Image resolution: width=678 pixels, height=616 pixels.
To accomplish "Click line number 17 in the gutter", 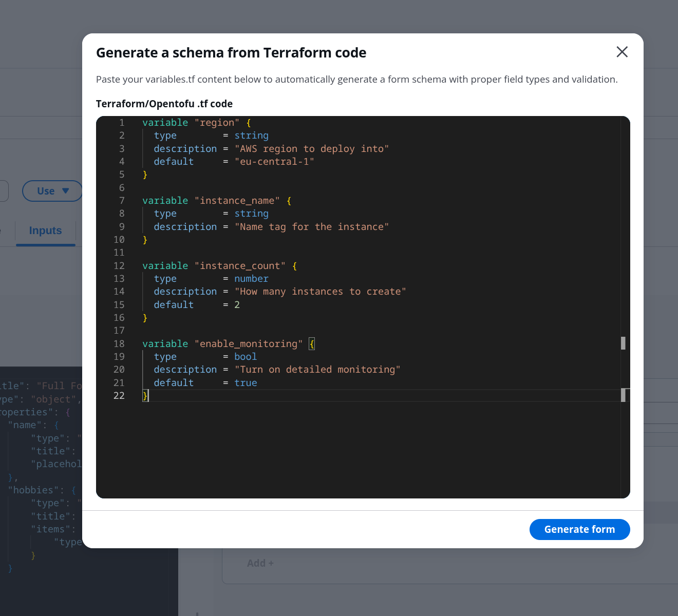I will coord(119,331).
